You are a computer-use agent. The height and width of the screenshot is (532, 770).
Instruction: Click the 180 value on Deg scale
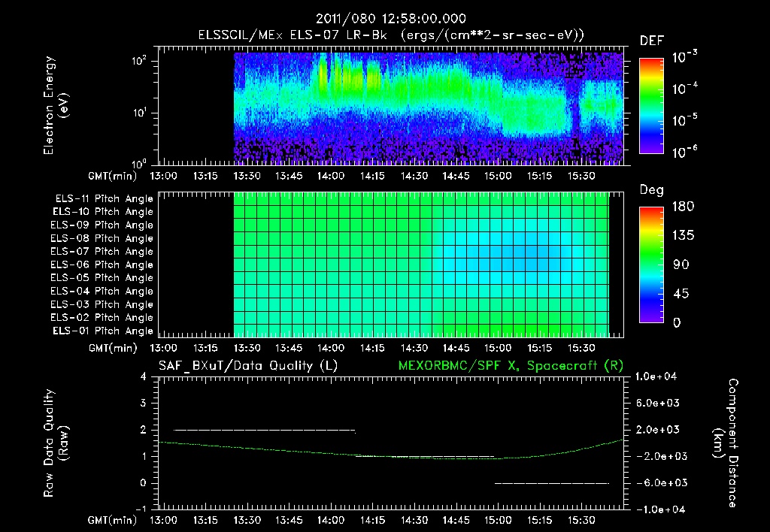(683, 207)
